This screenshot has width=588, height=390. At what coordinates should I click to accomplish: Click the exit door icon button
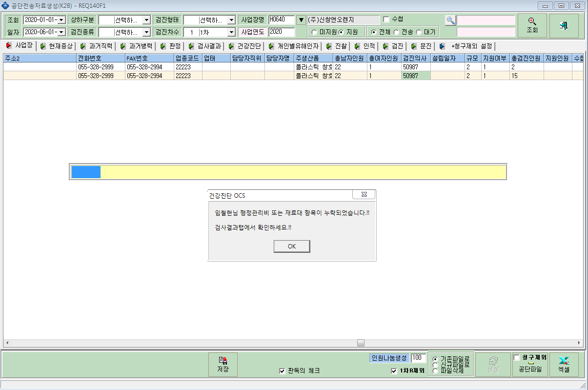(x=564, y=25)
